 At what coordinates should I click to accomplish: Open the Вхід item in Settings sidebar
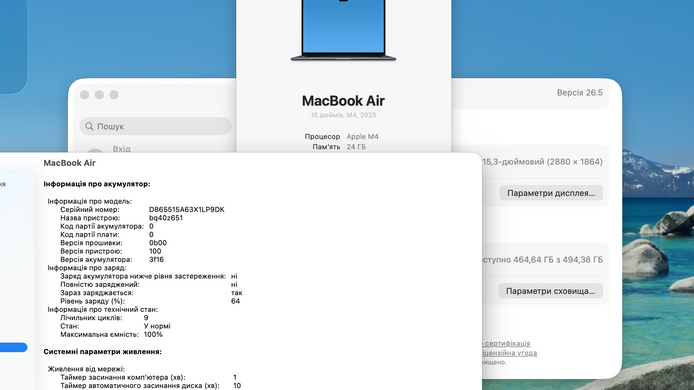pyautogui.click(x=121, y=149)
